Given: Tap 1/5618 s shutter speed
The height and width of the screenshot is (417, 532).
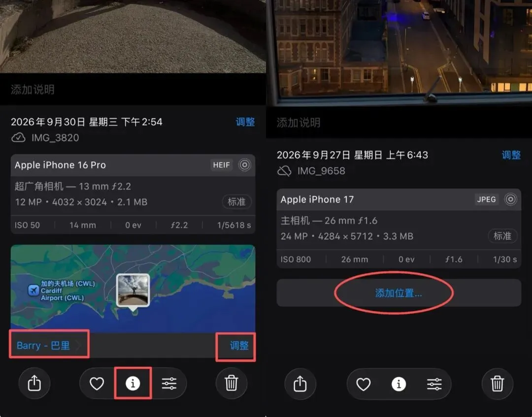Looking at the screenshot, I should pyautogui.click(x=234, y=225).
